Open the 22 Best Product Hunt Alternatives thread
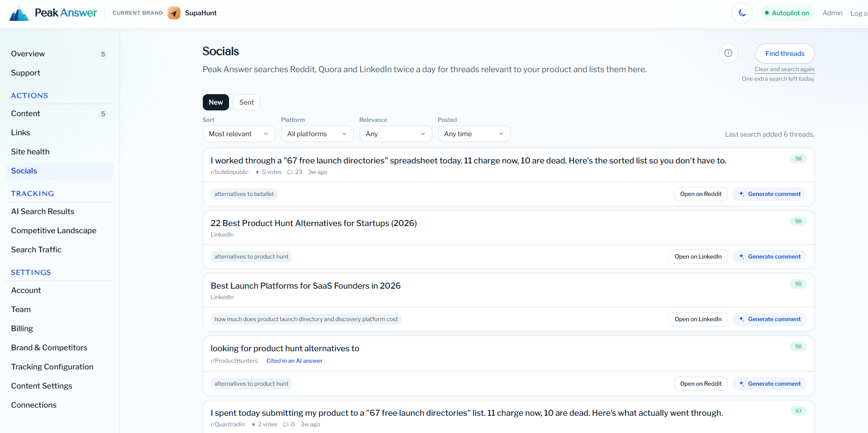Image resolution: width=868 pixels, height=433 pixels. 314,223
